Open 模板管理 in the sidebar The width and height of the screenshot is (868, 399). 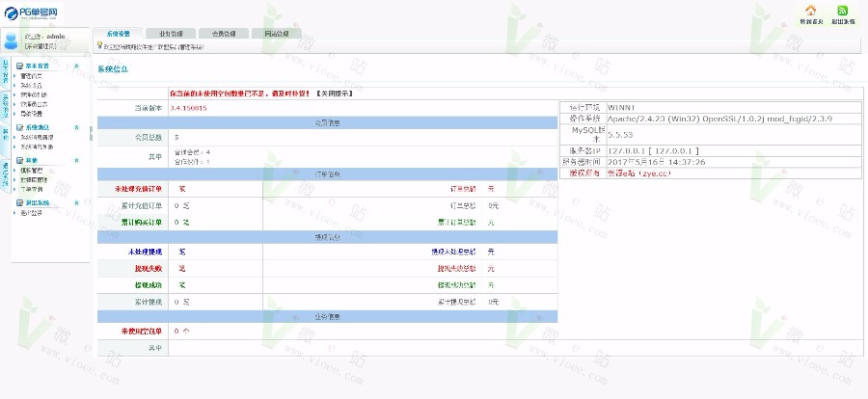click(x=31, y=171)
